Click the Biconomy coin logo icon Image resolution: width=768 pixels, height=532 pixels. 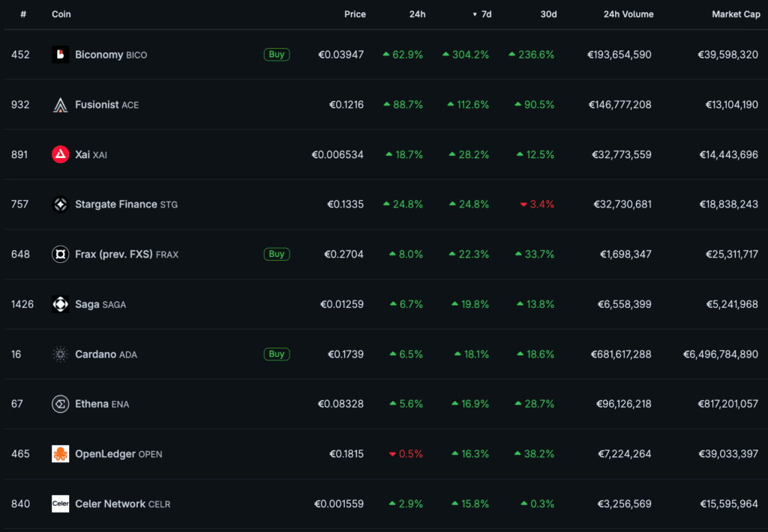pos(60,55)
